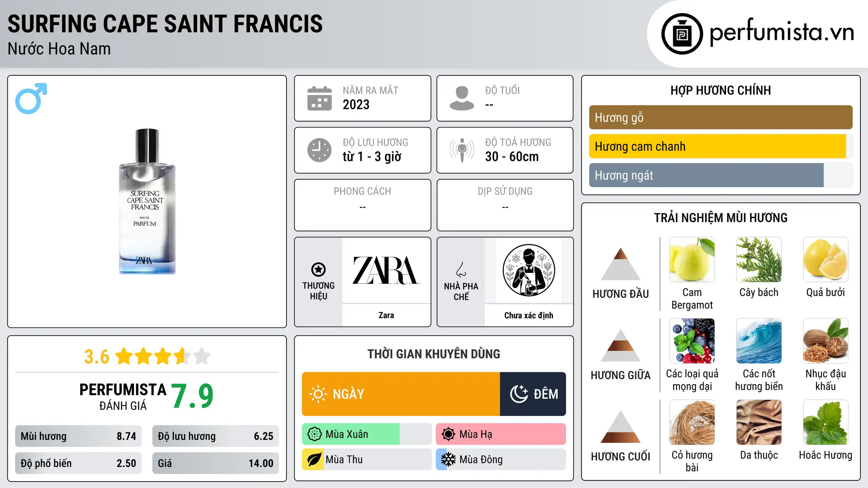This screenshot has height=488, width=868.
Task: Click the sillage value 30 - 60cm
Action: [x=512, y=157]
